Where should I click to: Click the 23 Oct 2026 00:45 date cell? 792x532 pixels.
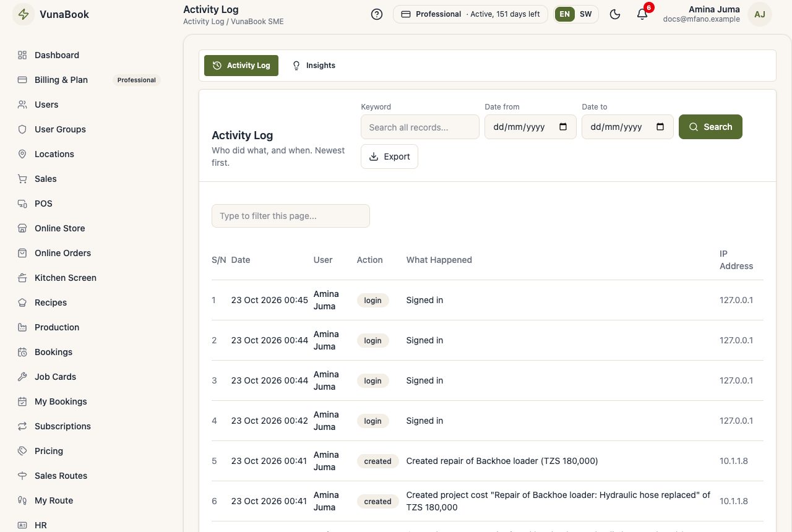pyautogui.click(x=269, y=300)
